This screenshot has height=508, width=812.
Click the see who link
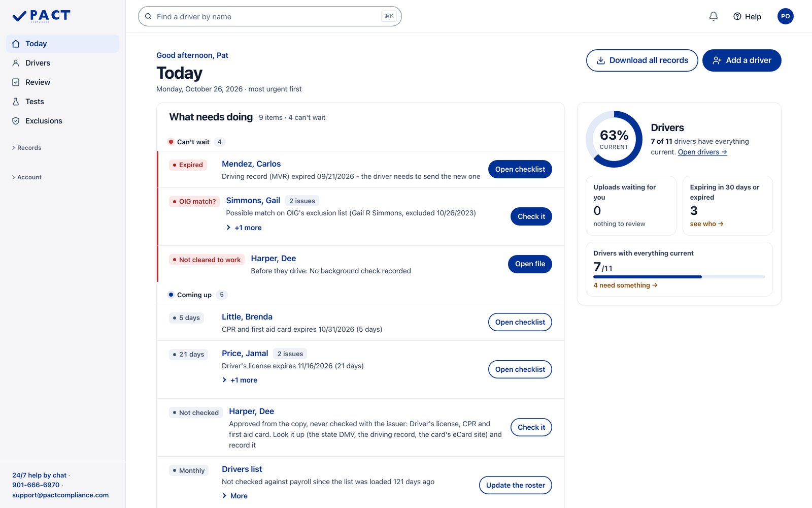706,224
